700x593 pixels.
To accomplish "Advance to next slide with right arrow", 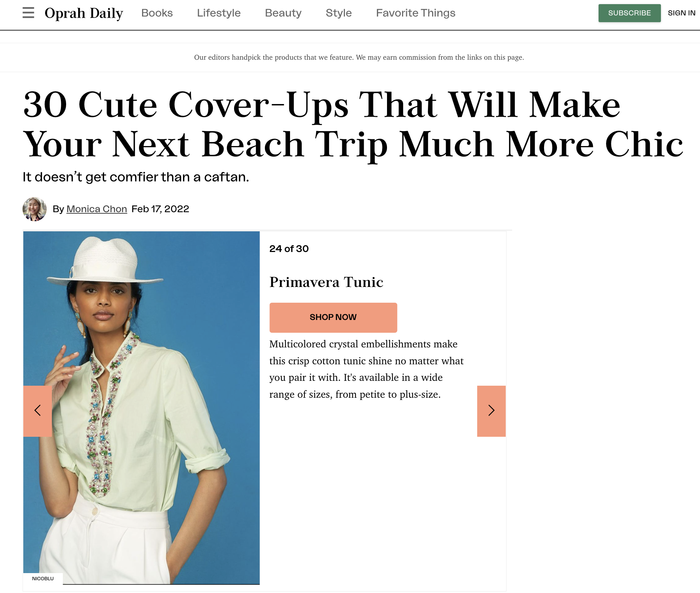I will point(491,410).
